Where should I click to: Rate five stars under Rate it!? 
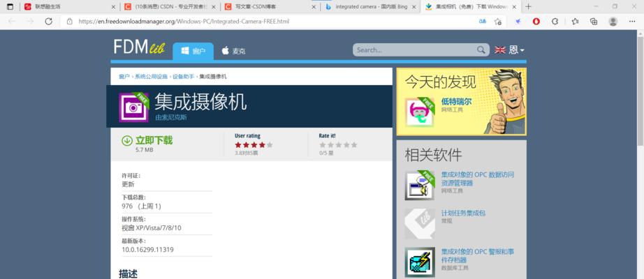point(354,145)
